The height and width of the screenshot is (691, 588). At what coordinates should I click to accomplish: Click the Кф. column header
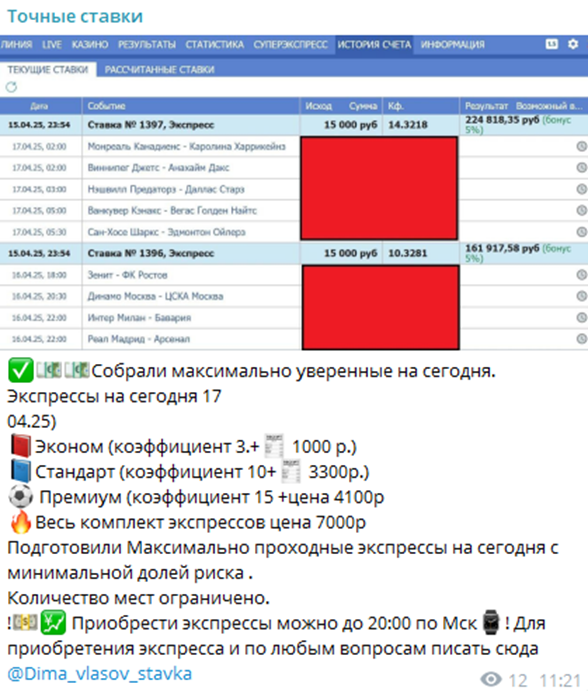(395, 106)
